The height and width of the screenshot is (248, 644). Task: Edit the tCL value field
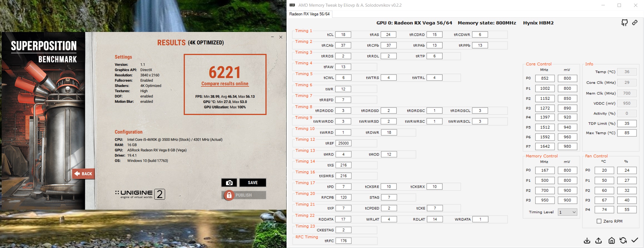(x=343, y=34)
